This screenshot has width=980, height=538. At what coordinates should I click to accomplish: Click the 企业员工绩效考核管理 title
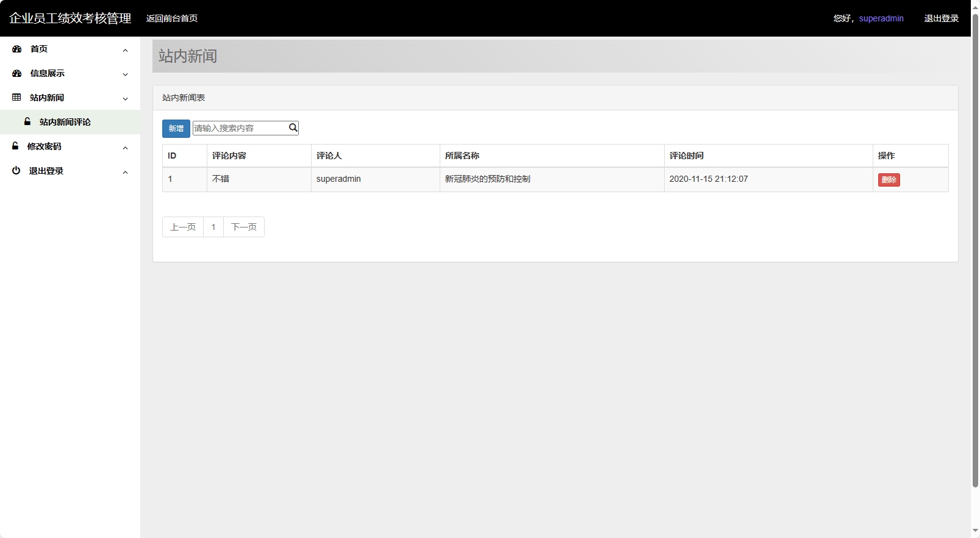(x=70, y=18)
